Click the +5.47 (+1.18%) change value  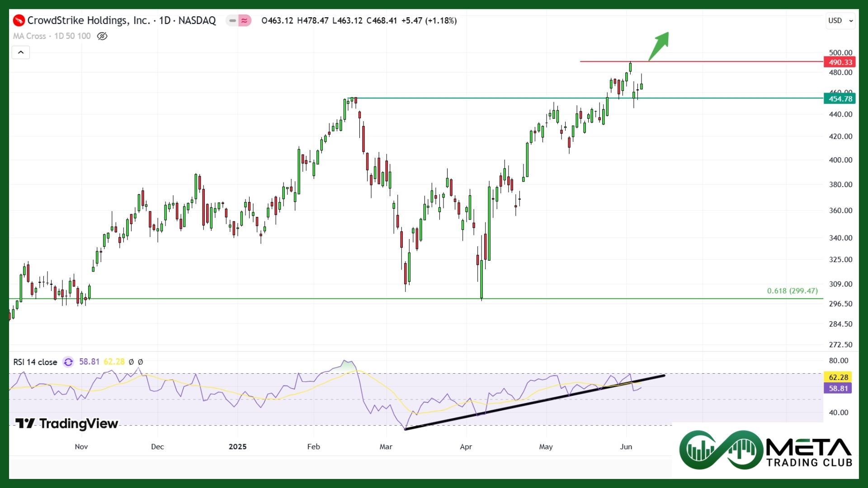pyautogui.click(x=429, y=21)
